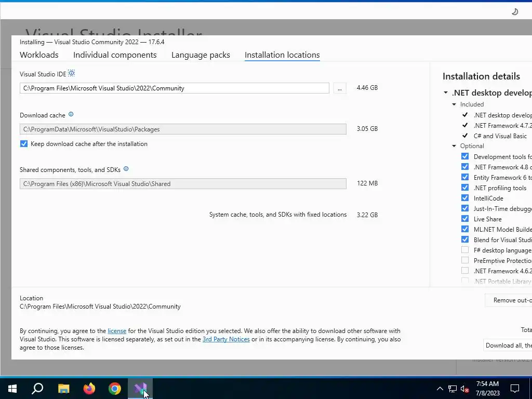Toggle the dark mode moon icon
This screenshot has width=532, height=399.
(x=515, y=12)
